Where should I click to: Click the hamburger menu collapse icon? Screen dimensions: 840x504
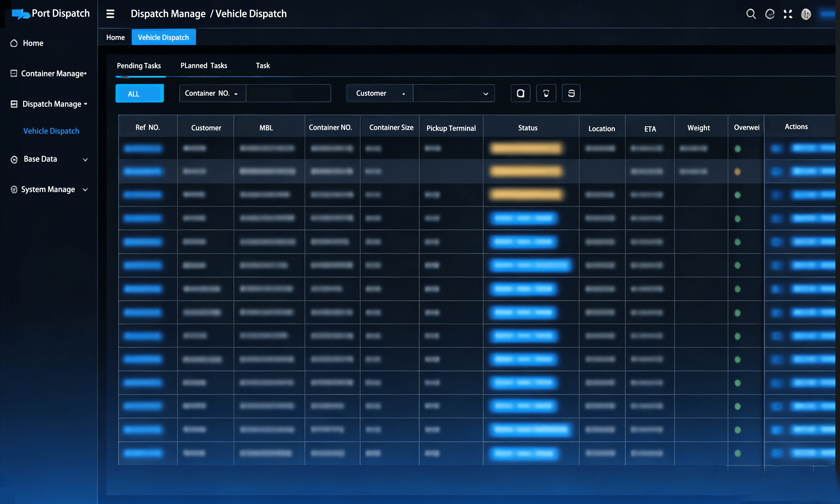(x=110, y=14)
